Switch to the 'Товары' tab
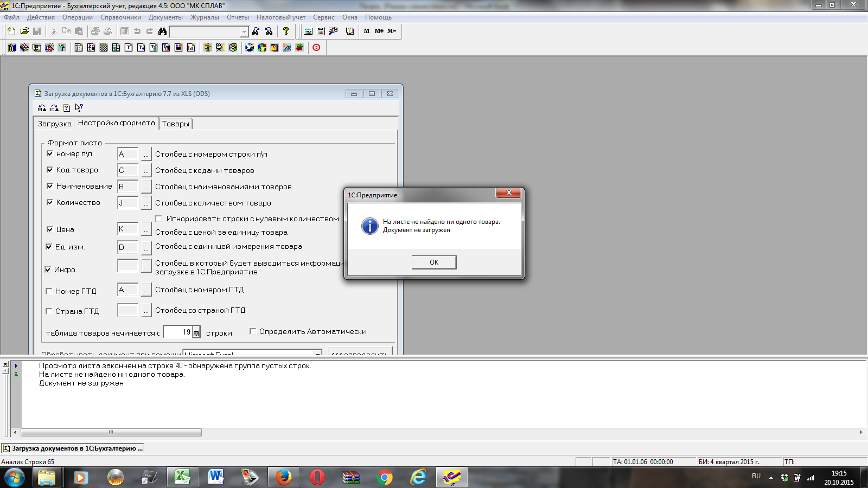 (175, 124)
